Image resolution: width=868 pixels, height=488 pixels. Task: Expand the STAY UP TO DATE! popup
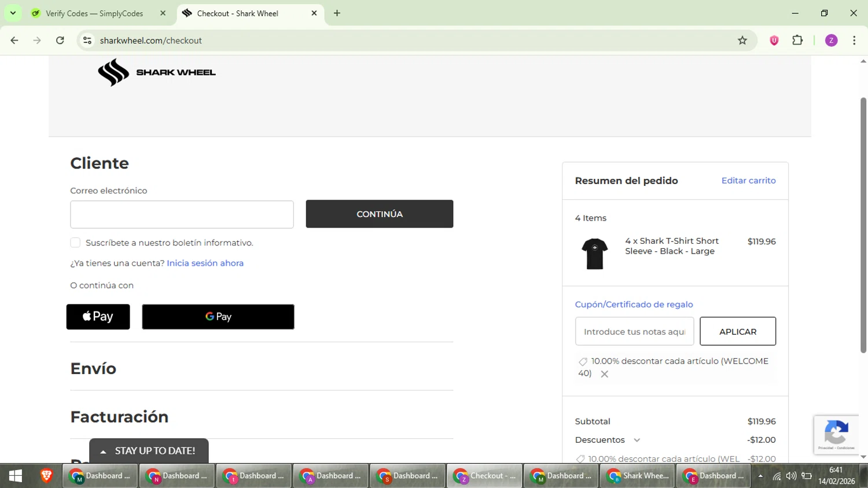coord(149,451)
